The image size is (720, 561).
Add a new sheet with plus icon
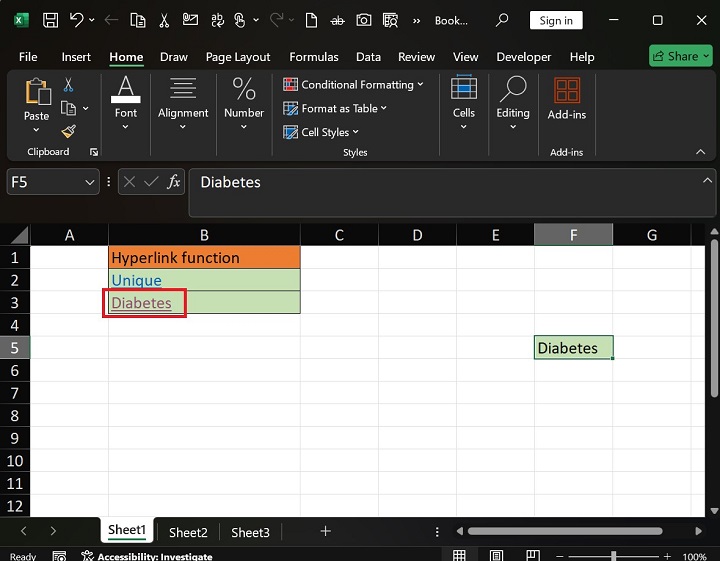(x=325, y=531)
